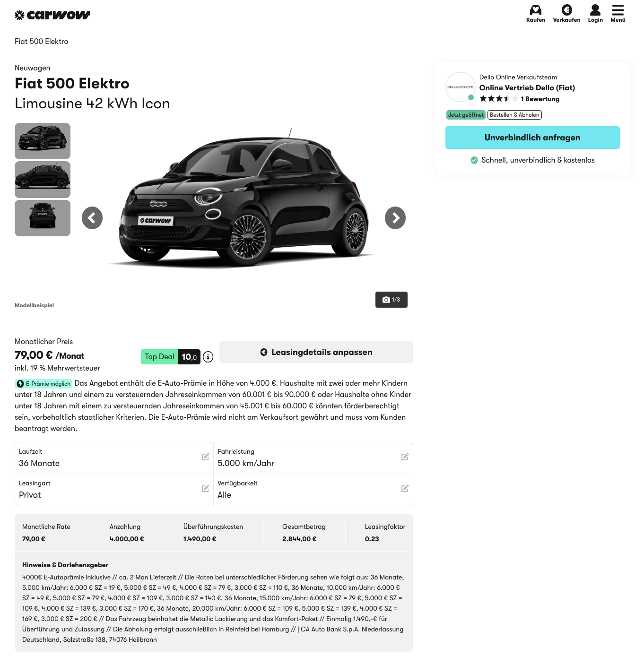Go to carwow logo homepage
The width and height of the screenshot is (644, 656).
coord(52,15)
